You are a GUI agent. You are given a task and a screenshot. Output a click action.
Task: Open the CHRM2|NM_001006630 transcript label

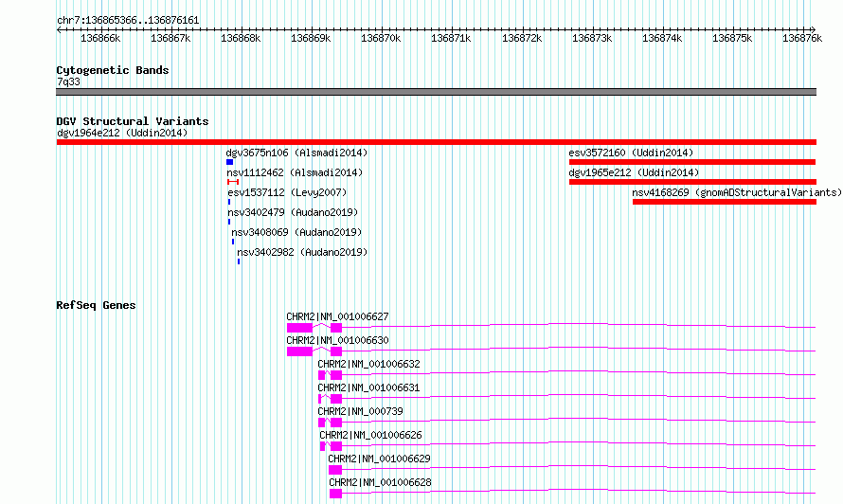337,340
